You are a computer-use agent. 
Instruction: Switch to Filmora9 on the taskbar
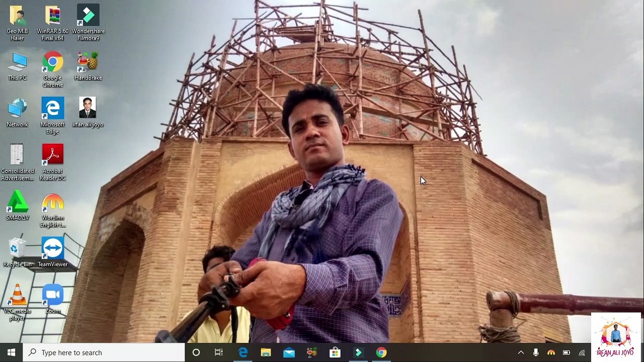358,352
